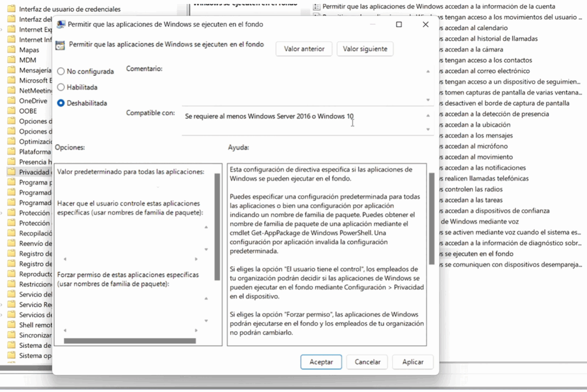The image size is (587, 392).
Task: Click policy icon beside información de la cuenta
Action: tap(316, 6)
